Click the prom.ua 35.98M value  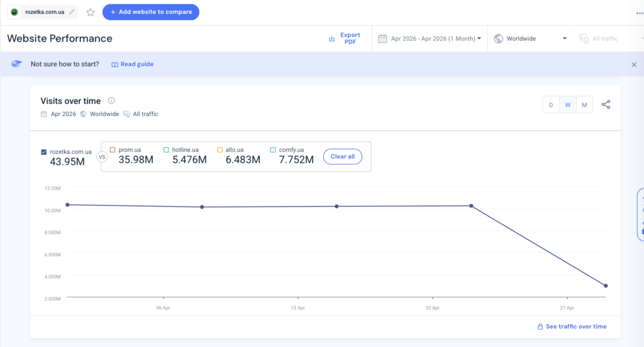pyautogui.click(x=136, y=160)
